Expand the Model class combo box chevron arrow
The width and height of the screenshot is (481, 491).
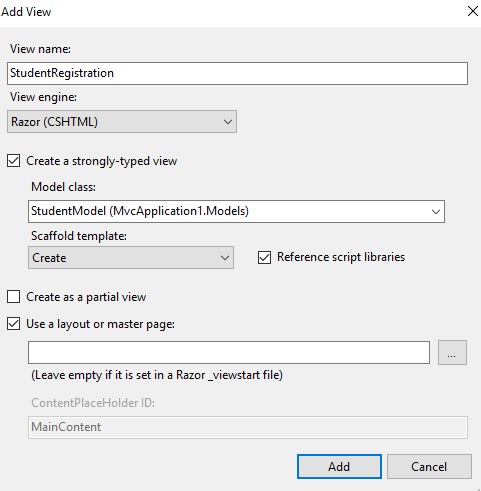click(435, 211)
